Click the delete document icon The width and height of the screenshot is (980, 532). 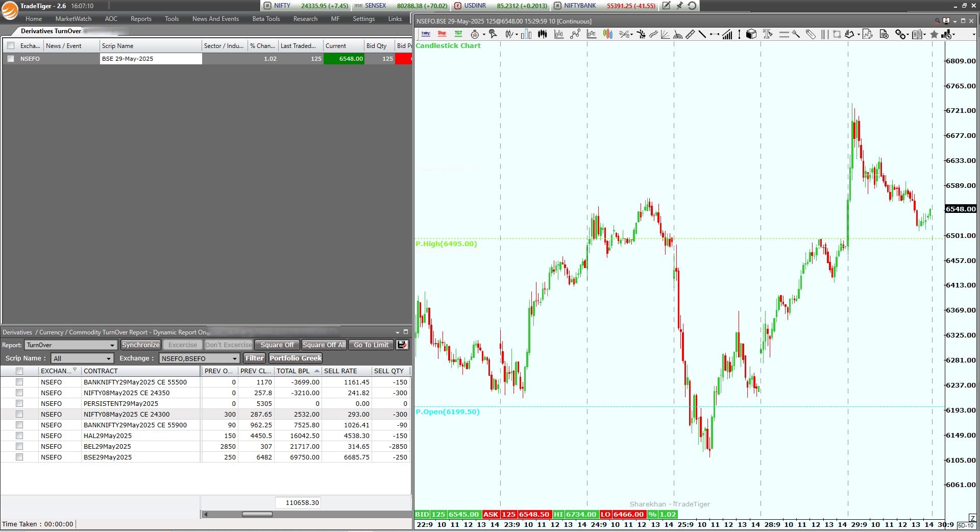[x=884, y=34]
